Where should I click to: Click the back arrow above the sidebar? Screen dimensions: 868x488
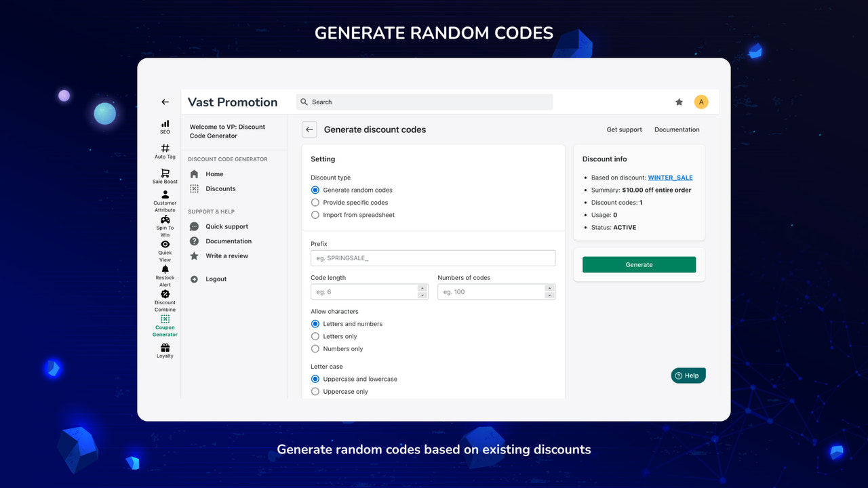click(x=164, y=102)
